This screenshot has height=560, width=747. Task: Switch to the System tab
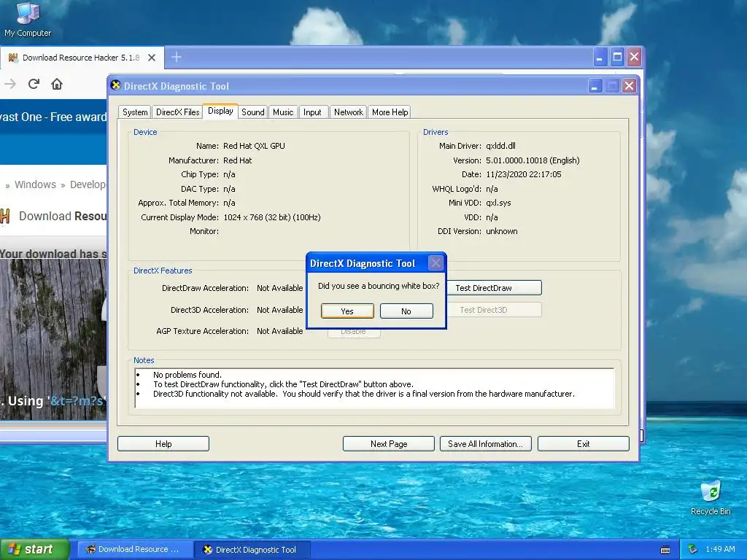[135, 112]
